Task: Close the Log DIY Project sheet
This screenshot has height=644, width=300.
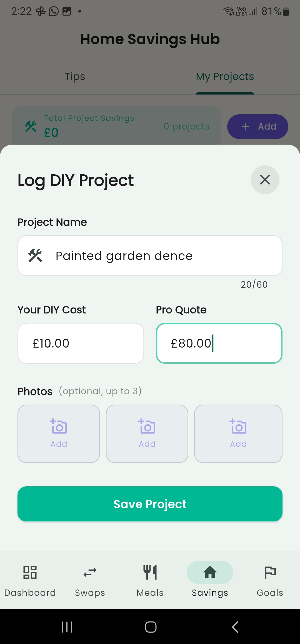Action: [265, 180]
